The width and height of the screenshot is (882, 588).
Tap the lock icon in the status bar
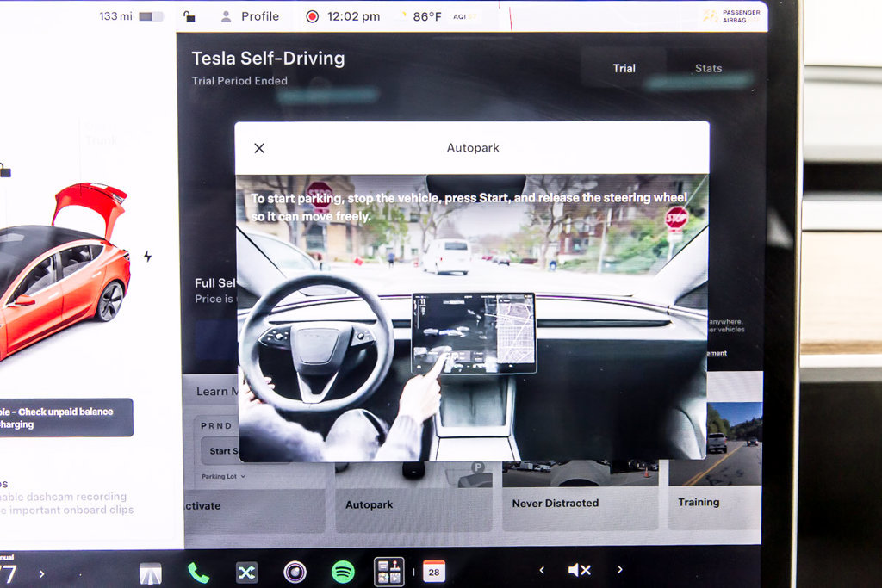pos(189,16)
